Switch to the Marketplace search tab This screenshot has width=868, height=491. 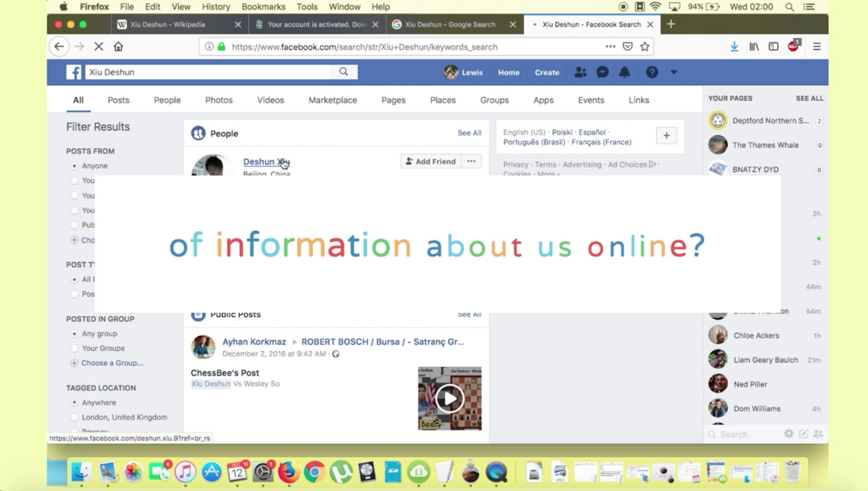point(333,100)
